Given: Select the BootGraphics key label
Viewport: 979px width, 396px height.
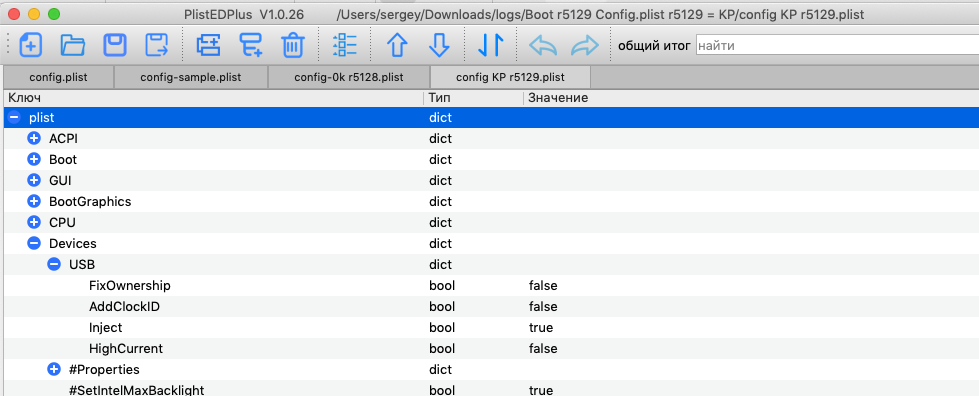Looking at the screenshot, I should click(x=90, y=202).
